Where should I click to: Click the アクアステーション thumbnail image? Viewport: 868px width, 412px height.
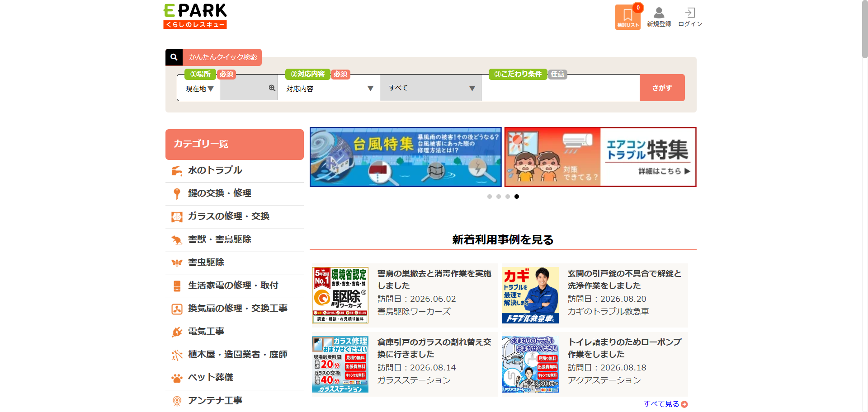coord(530,364)
